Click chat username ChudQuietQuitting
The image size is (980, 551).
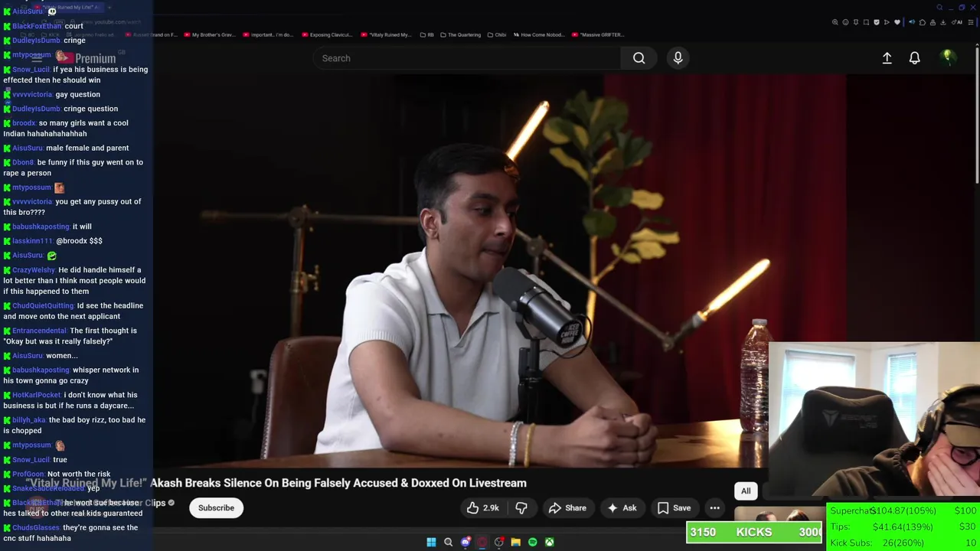point(43,306)
